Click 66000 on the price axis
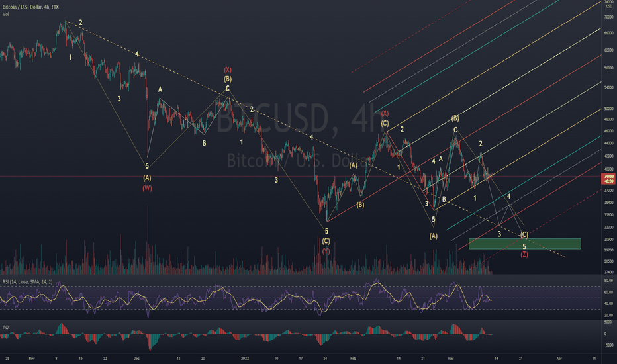The height and width of the screenshot is (364, 617). [609, 34]
